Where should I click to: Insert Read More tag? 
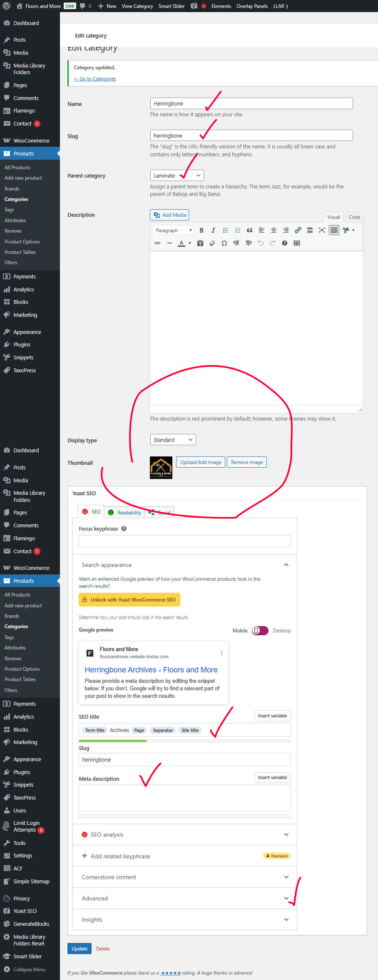[310, 230]
